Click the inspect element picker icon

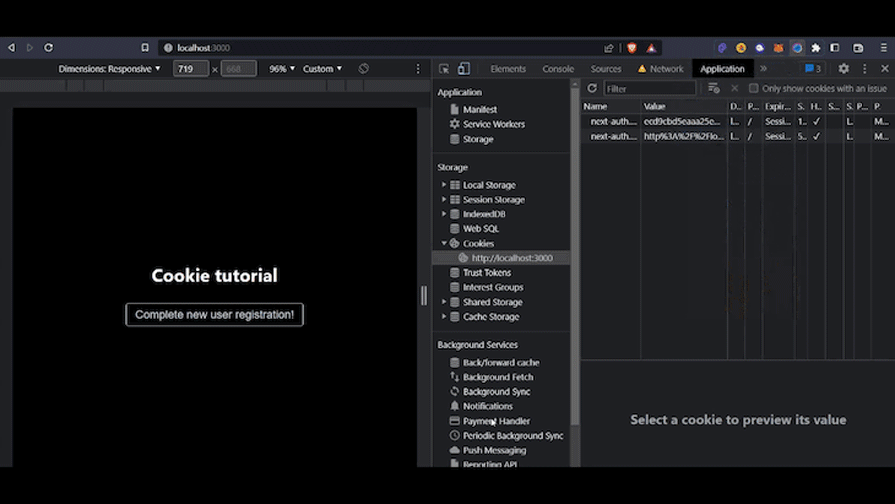click(444, 69)
